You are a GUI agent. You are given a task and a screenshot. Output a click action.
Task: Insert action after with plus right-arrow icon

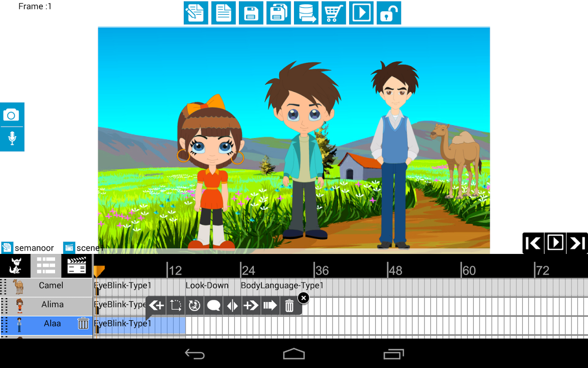251,305
